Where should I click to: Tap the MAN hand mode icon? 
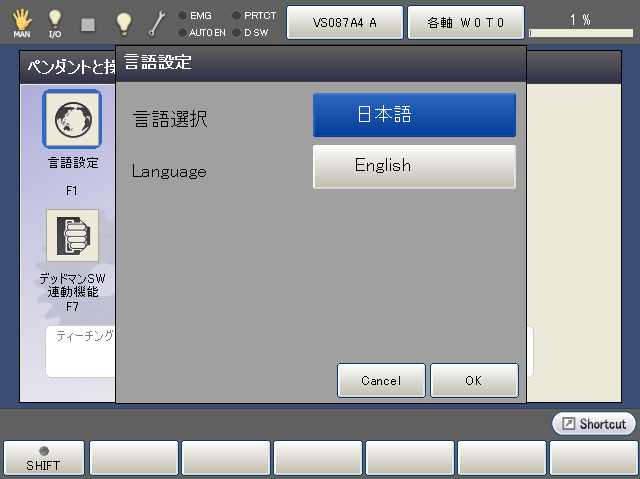click(x=22, y=22)
